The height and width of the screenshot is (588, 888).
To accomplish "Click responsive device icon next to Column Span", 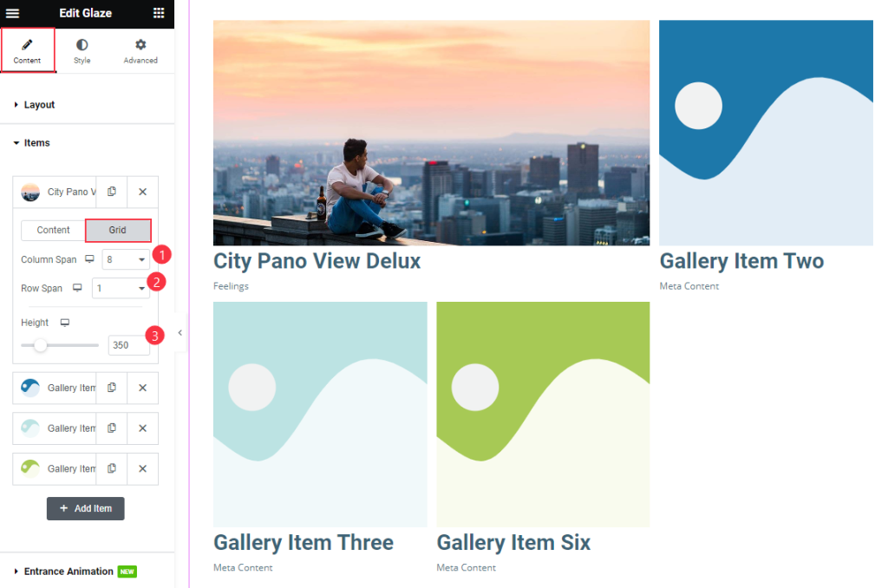I will [89, 259].
